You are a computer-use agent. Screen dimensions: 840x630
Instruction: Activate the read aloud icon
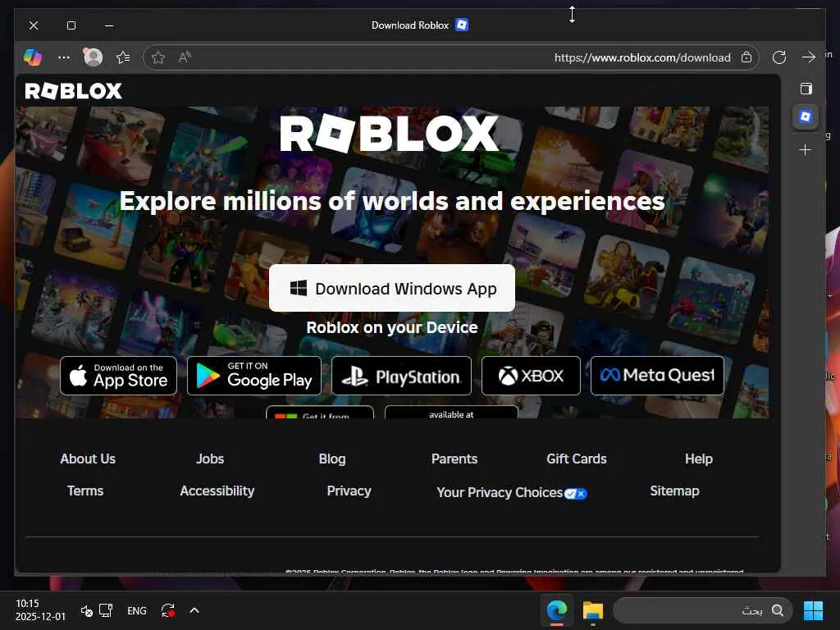pyautogui.click(x=185, y=57)
